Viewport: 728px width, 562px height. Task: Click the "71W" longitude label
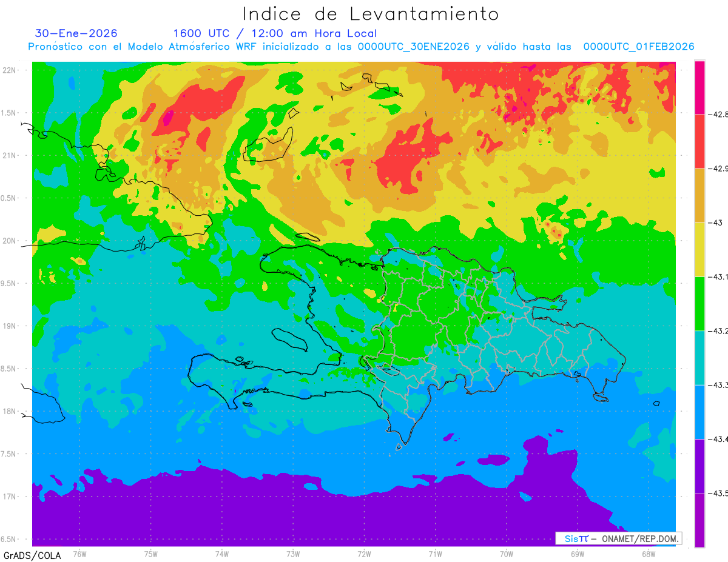pyautogui.click(x=435, y=554)
